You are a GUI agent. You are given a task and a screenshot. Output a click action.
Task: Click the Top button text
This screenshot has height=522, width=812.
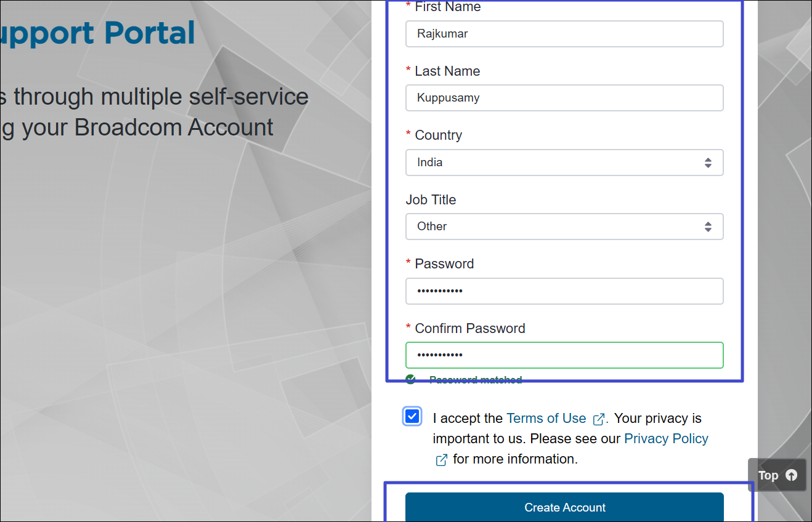(768, 475)
